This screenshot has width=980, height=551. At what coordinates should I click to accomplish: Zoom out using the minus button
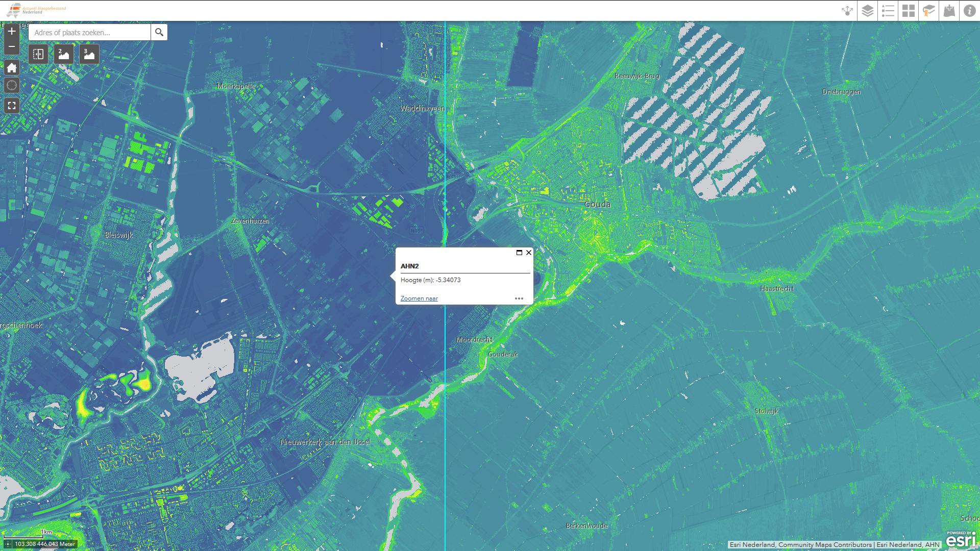click(x=11, y=46)
